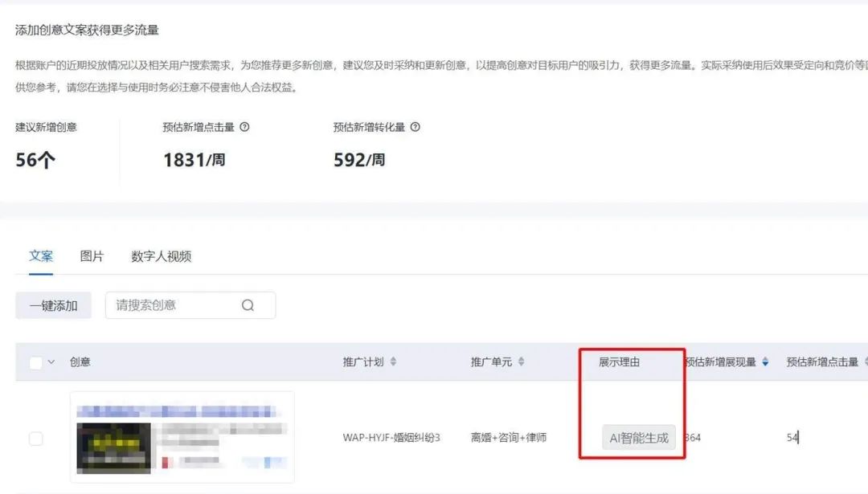The height and width of the screenshot is (494, 868).
Task: Sort by 推广计划 column arrows
Action: tap(393, 361)
